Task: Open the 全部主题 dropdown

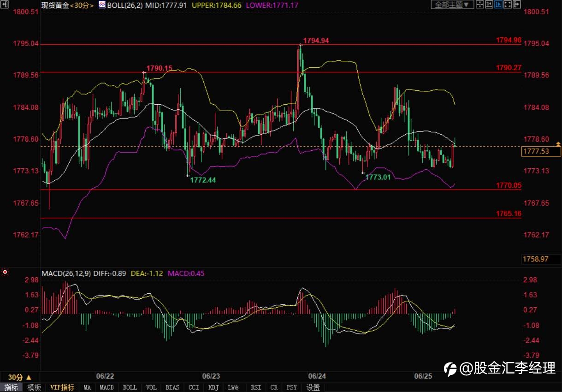Action: [452, 5]
